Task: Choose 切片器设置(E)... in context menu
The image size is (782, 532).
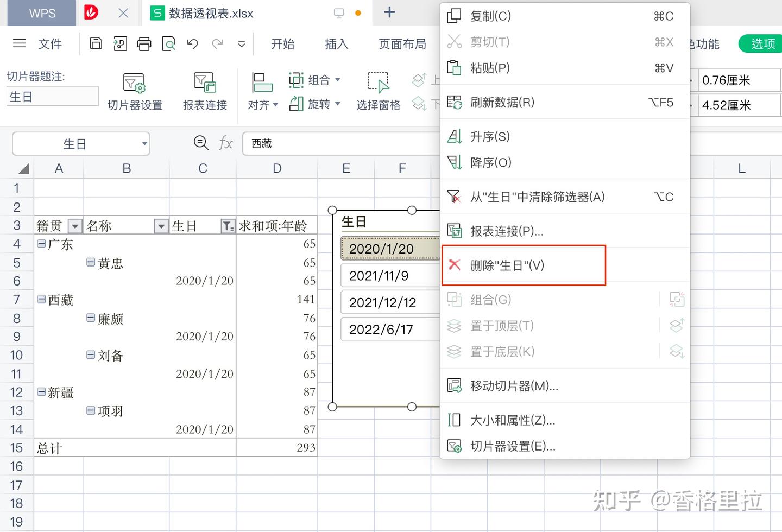Action: pyautogui.click(x=565, y=446)
